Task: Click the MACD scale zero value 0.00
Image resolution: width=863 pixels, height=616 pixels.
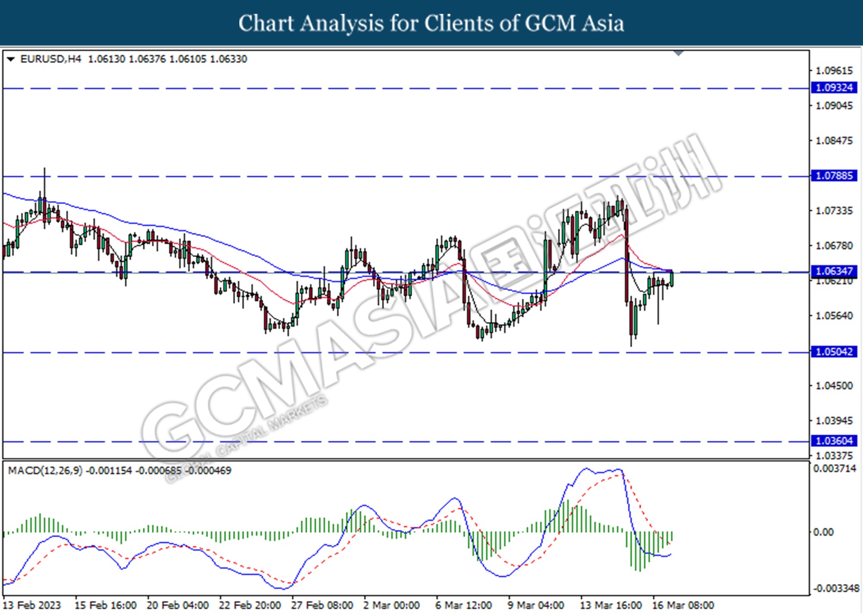Action: pos(823,532)
